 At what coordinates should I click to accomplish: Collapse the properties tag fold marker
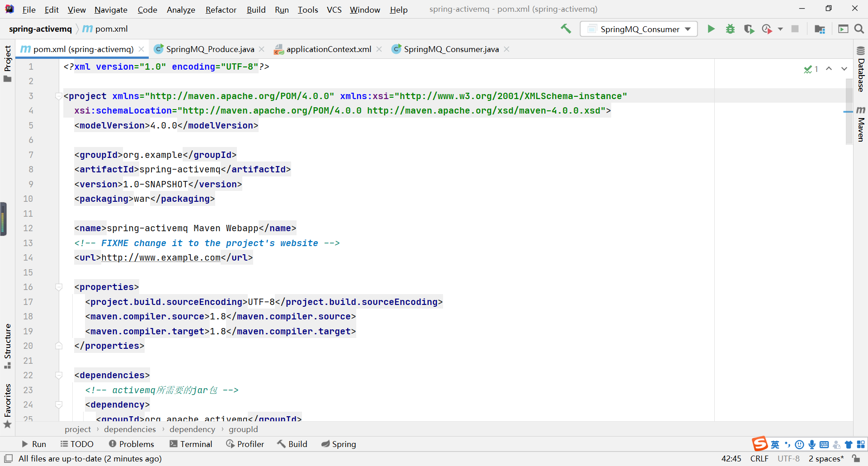tap(59, 287)
